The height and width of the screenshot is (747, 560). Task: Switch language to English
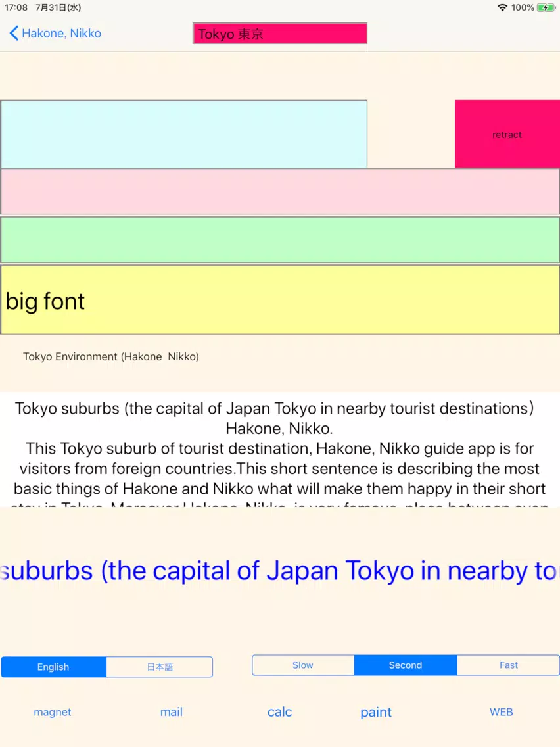point(53,667)
